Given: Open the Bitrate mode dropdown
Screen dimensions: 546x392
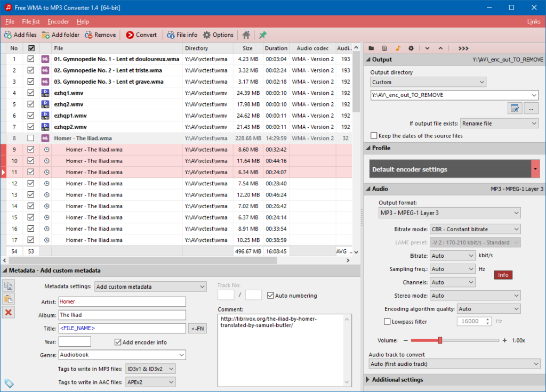Looking at the screenshot, I should click(x=475, y=229).
